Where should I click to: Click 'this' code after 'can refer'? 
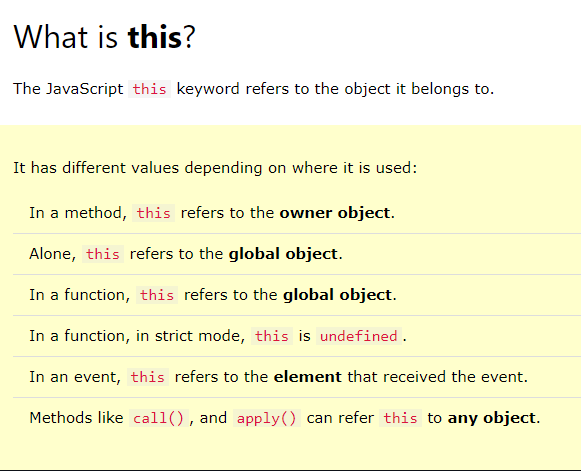400,418
